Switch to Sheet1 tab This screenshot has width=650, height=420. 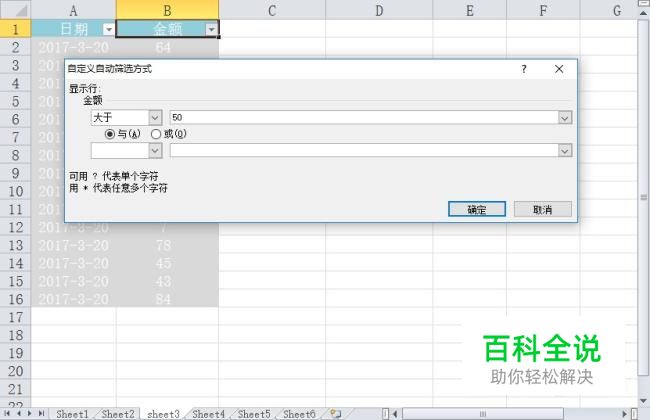[x=73, y=414]
